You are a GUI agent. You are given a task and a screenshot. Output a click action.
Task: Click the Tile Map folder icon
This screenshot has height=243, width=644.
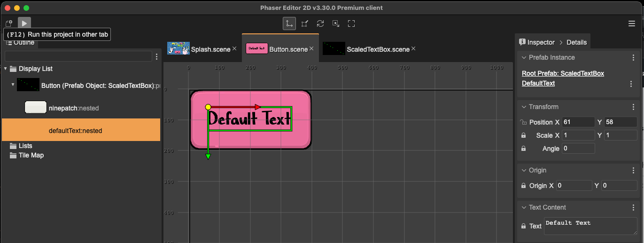pos(13,155)
